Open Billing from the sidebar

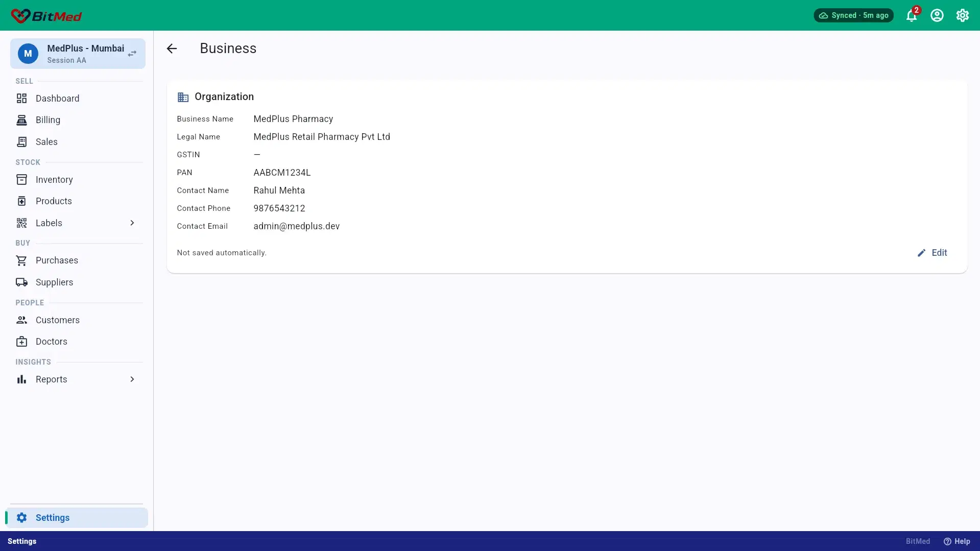(x=77, y=120)
